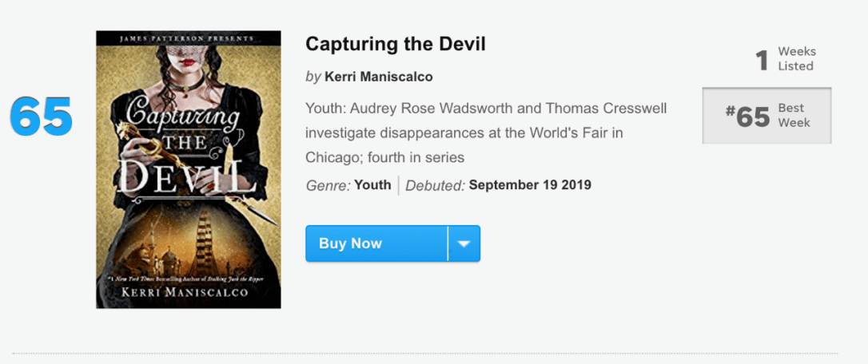Open the "Capturing the Devil" title heading

(396, 44)
